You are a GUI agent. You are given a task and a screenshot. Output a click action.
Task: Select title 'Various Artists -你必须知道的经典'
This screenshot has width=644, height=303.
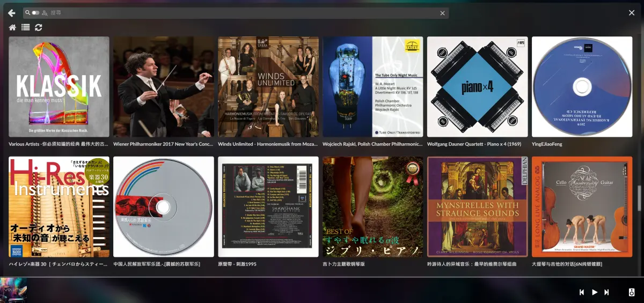(x=58, y=144)
